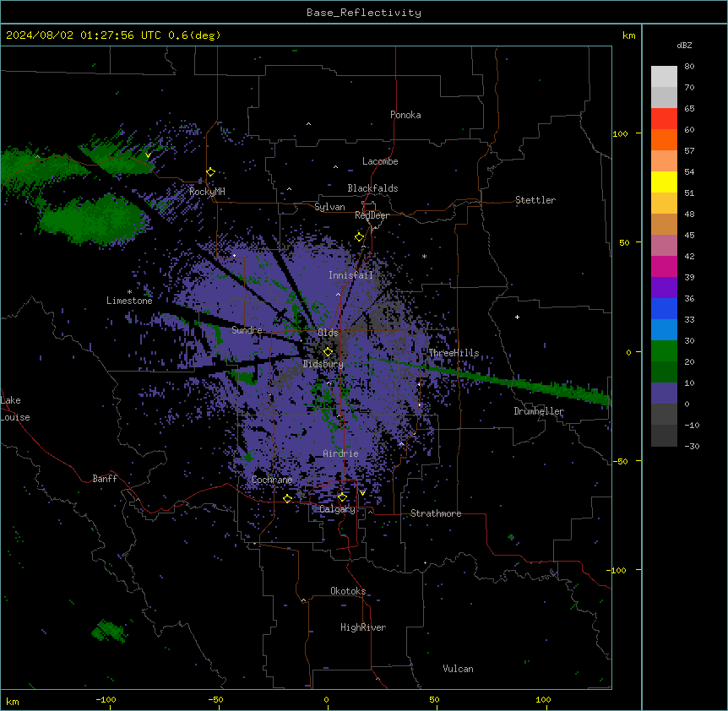The width and height of the screenshot is (728, 711).
Task: Pick the yellow 51-54 dBZ legend swatch
Action: point(664,182)
